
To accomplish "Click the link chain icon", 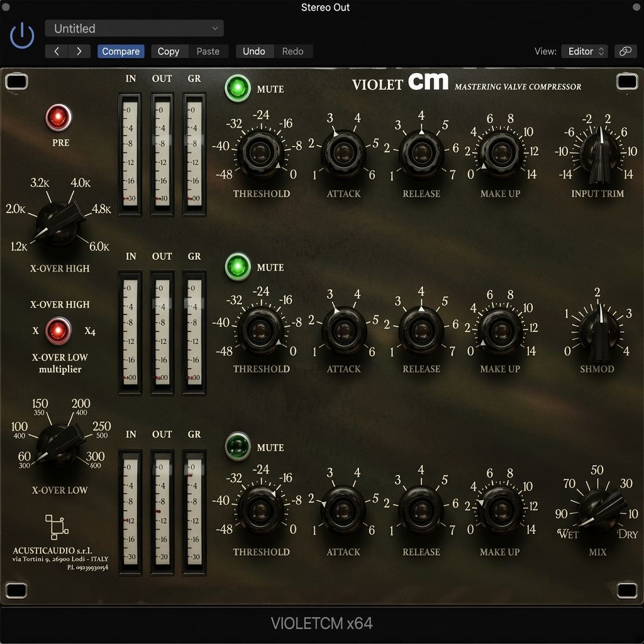I will tap(625, 52).
